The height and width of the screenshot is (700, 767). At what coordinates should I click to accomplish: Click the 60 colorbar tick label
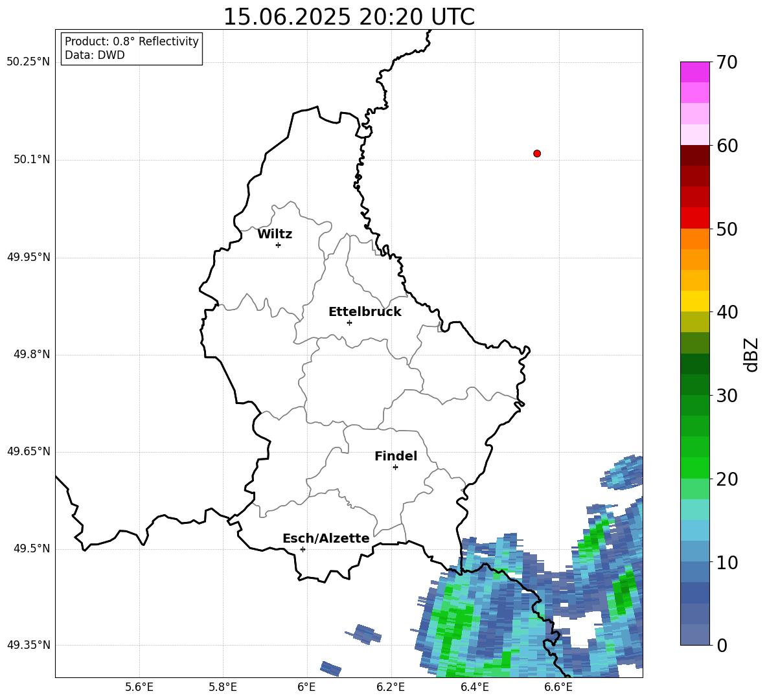(x=727, y=146)
